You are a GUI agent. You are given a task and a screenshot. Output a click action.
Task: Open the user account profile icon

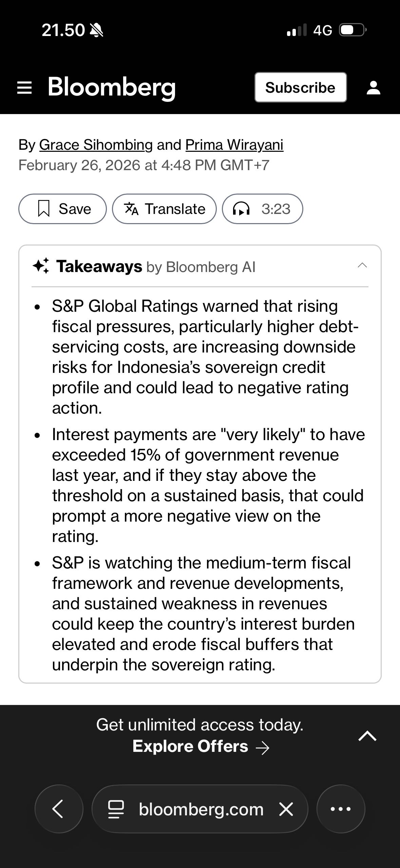point(373,88)
